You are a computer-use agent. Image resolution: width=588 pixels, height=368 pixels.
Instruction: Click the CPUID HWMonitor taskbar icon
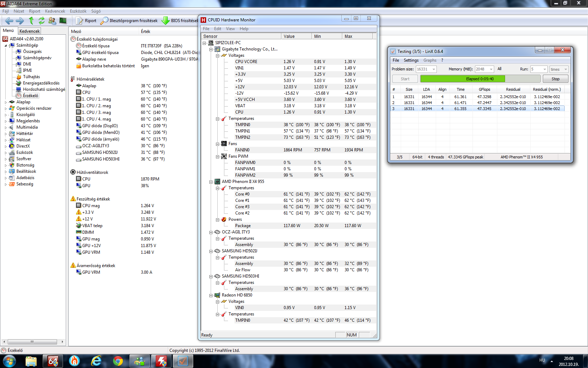pyautogui.click(x=161, y=361)
